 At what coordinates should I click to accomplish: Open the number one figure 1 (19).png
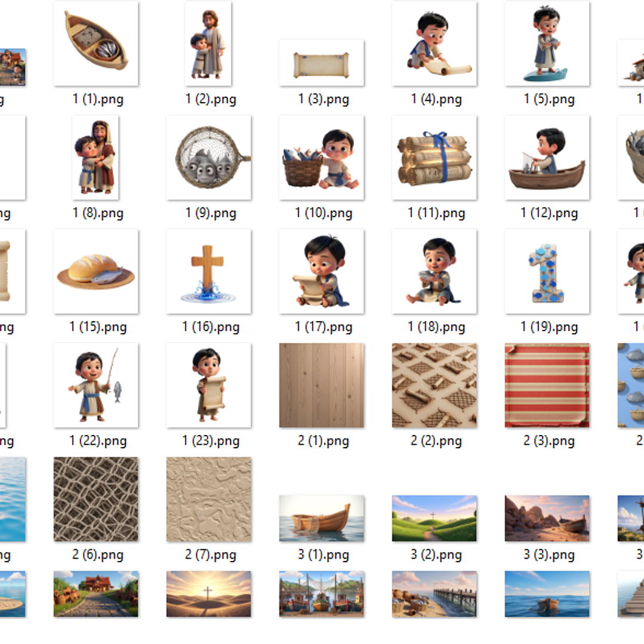point(547,272)
